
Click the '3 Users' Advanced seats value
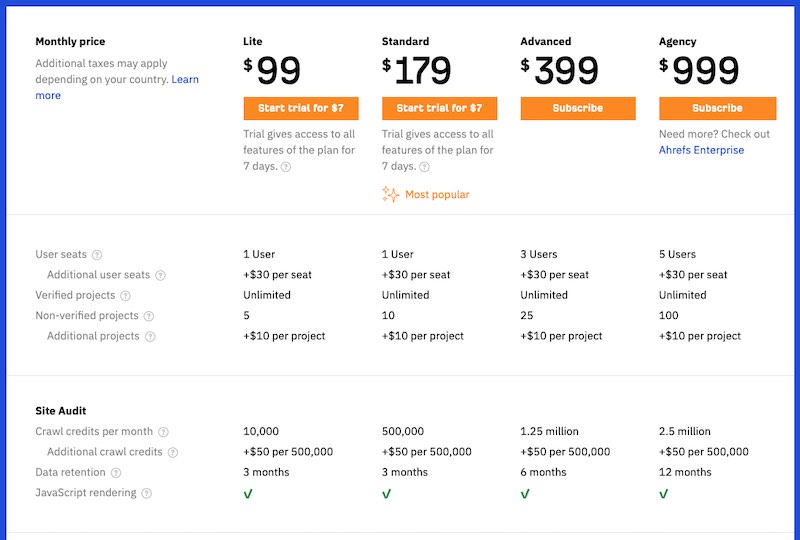tap(539, 254)
